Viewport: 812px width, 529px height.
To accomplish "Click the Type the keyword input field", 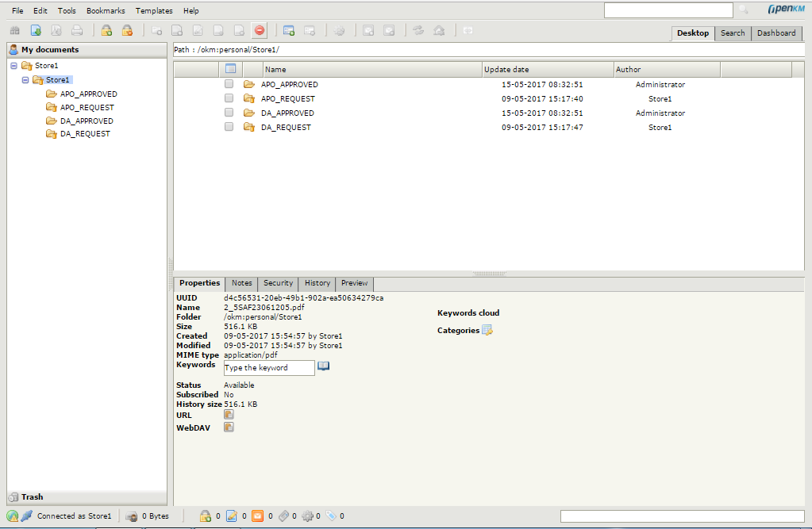I will 268,368.
